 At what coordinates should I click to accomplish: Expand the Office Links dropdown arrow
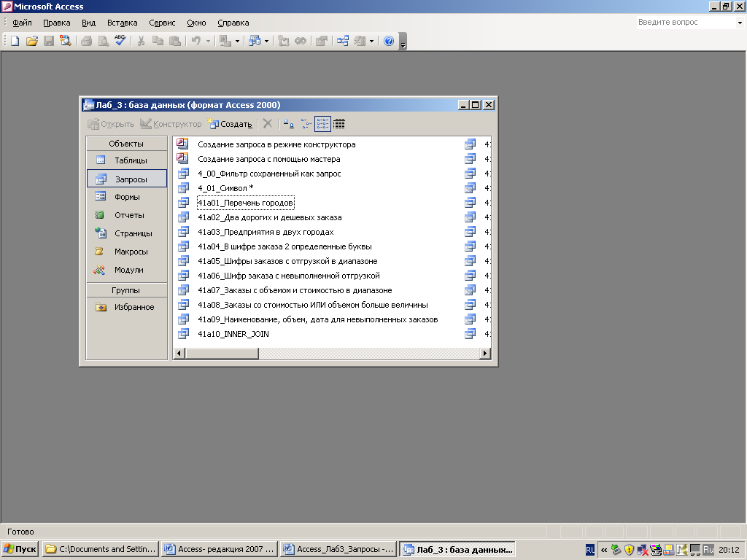(237, 41)
